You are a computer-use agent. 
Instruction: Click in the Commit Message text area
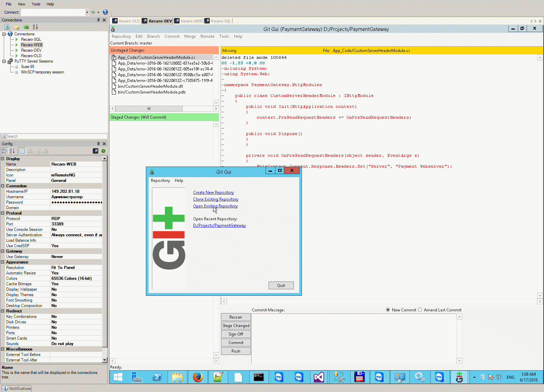point(354,339)
